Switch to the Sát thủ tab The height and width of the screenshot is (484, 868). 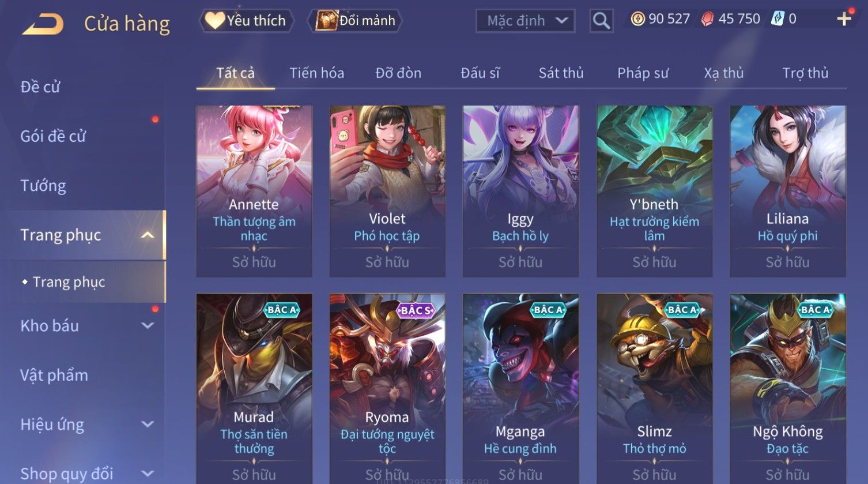click(561, 73)
